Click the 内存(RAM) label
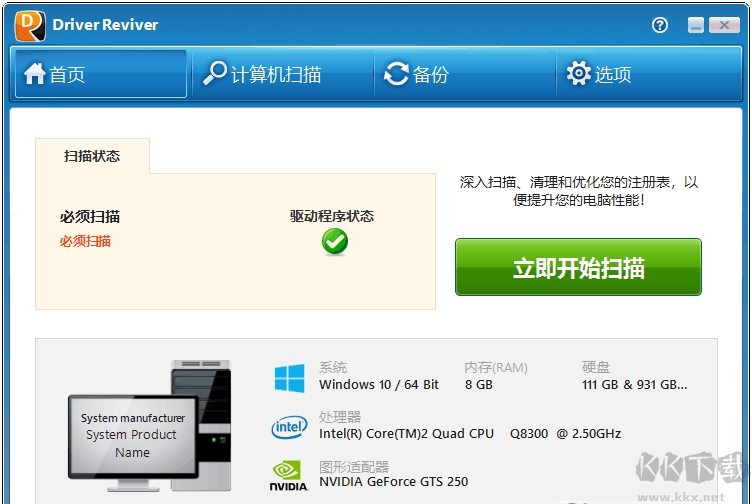752x504 pixels. (496, 367)
